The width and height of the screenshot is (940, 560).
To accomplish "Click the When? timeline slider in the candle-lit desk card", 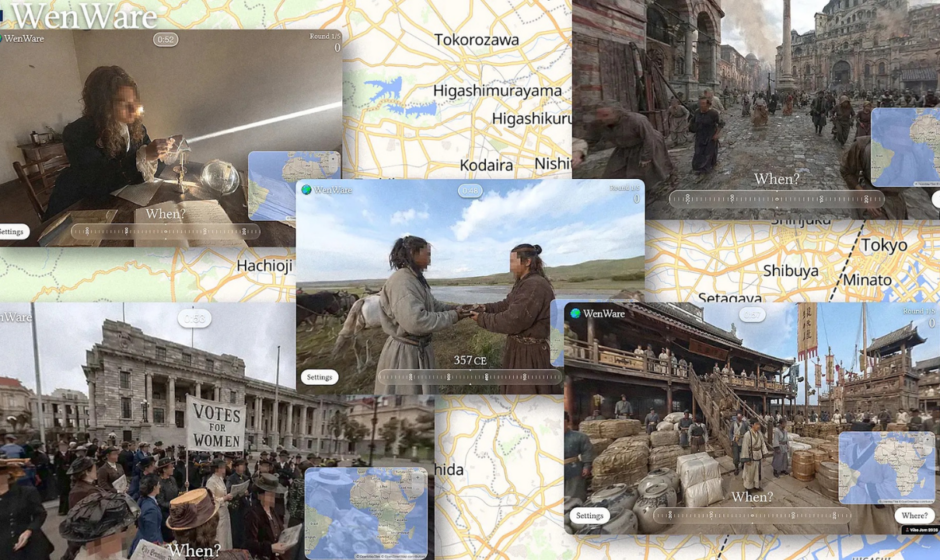I will 165,231.
